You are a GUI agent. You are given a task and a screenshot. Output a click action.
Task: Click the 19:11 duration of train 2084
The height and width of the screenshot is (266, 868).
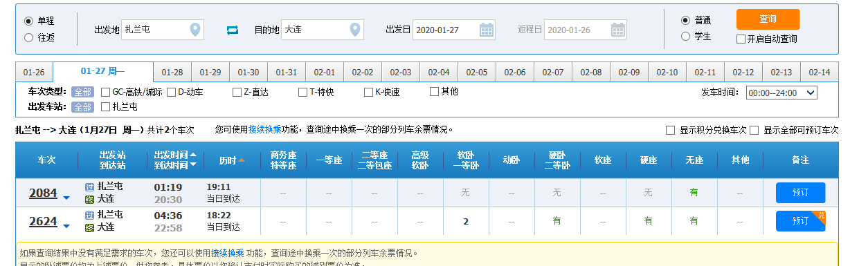point(218,187)
